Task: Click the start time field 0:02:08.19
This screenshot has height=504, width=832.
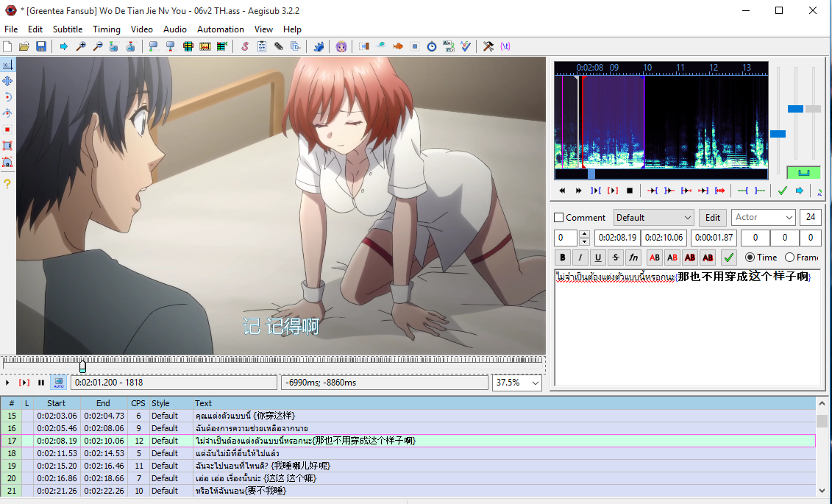Action: point(617,238)
